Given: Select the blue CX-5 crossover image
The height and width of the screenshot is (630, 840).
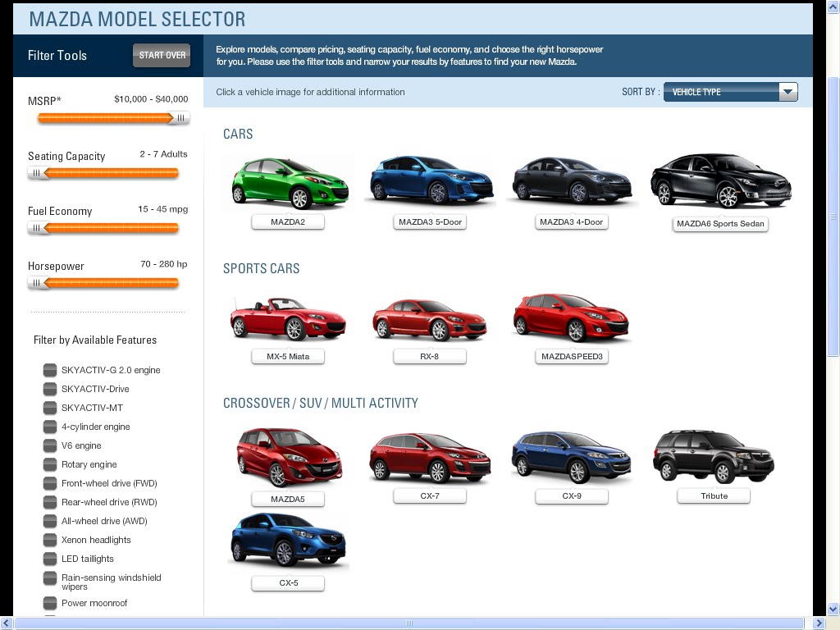Looking at the screenshot, I should 288,540.
